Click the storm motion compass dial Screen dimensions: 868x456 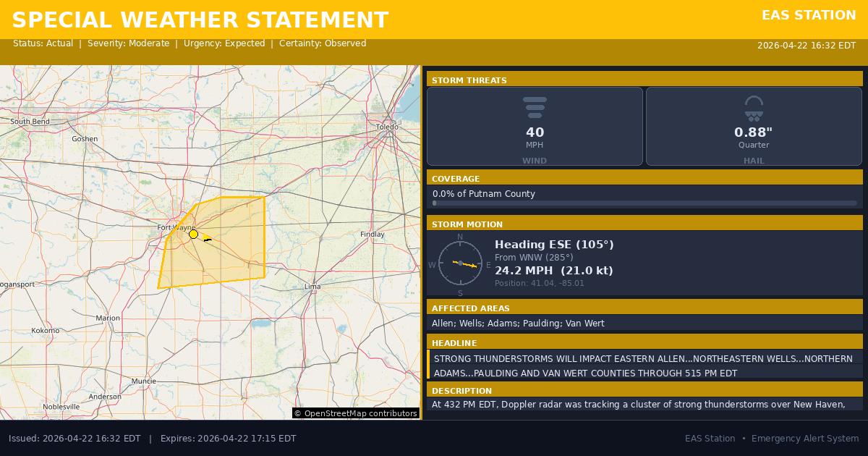coord(460,263)
